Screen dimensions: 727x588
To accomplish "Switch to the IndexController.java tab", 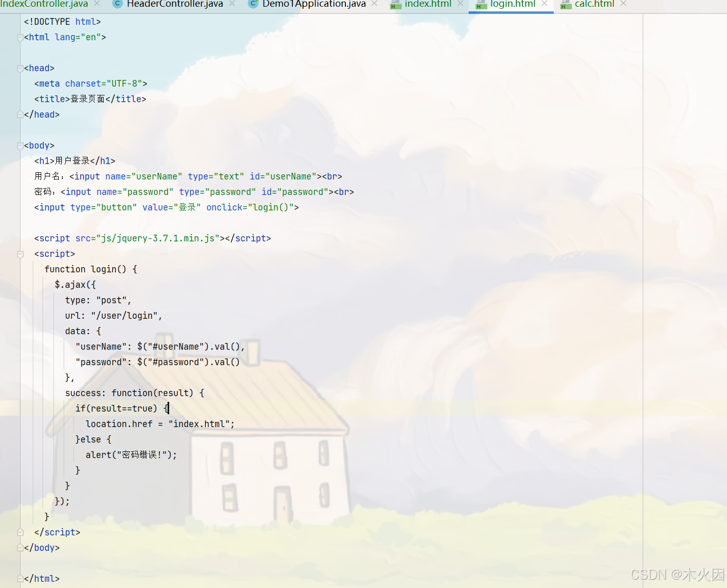I will (x=44, y=4).
